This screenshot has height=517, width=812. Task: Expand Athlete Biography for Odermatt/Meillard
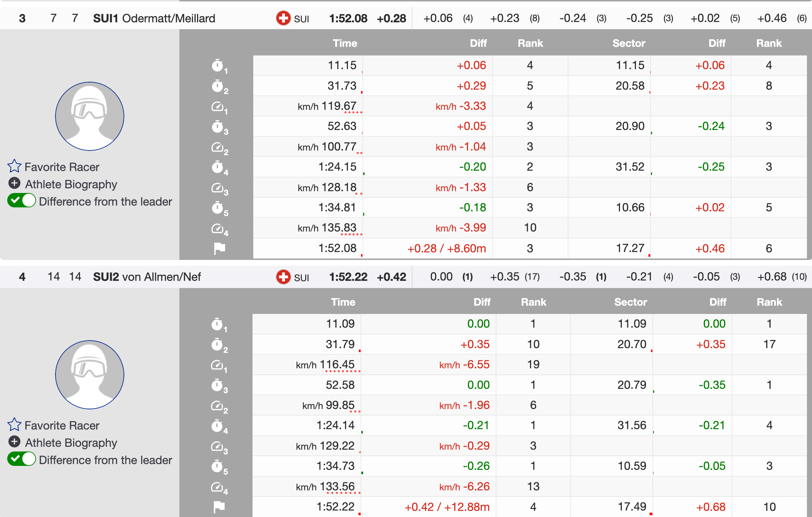tap(14, 183)
